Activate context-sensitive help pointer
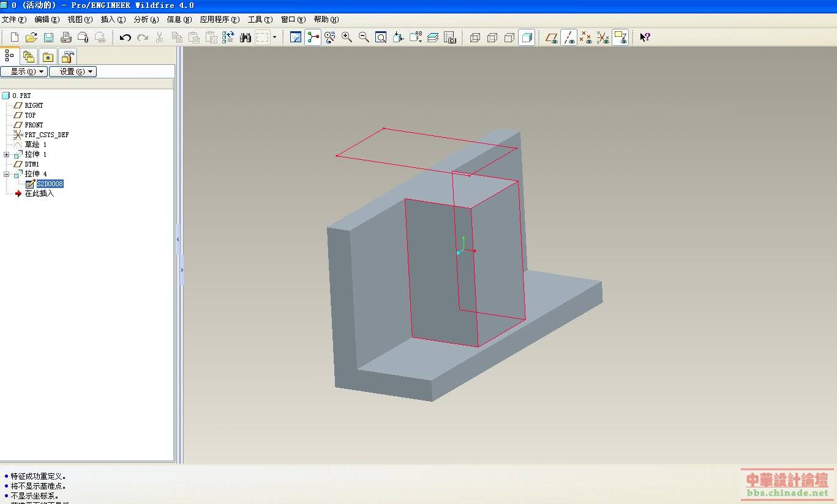 [645, 37]
